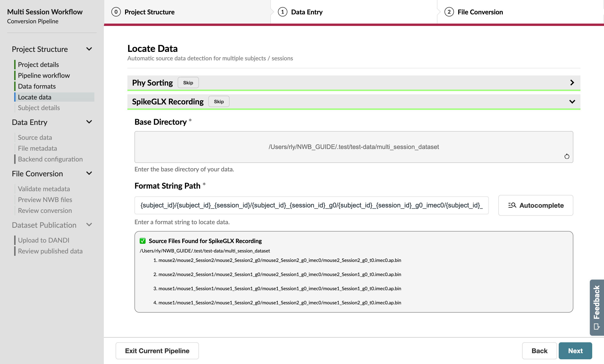Collapse the File Conversion sidebar group

pos(89,173)
